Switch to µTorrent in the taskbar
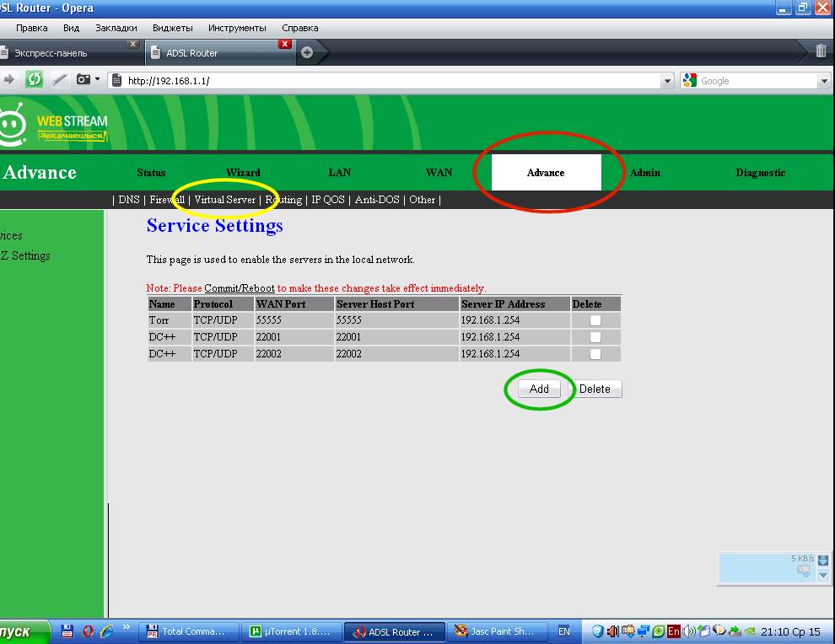This screenshot has height=644, width=835. 293,631
